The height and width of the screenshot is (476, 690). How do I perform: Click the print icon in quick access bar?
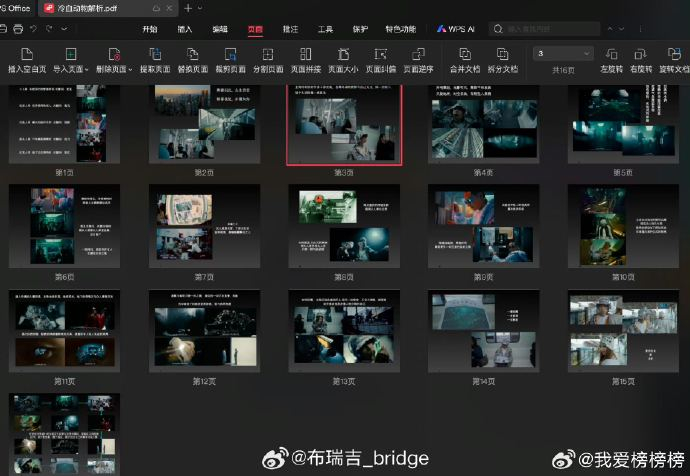pyautogui.click(x=18, y=29)
